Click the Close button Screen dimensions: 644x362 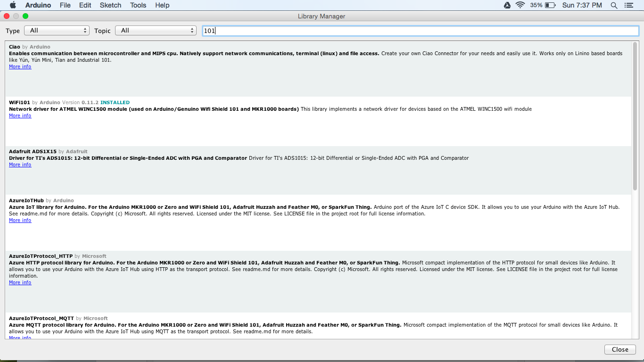620,350
